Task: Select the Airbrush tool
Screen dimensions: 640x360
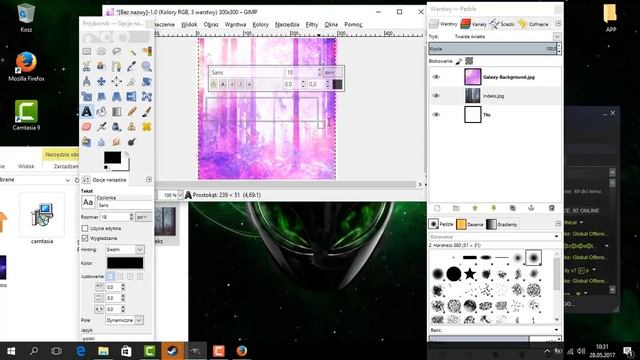Action: point(102,127)
